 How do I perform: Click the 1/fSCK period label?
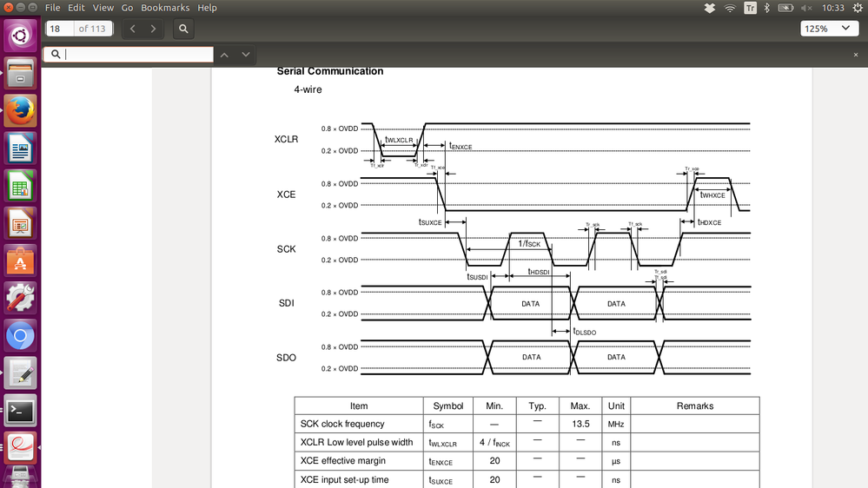529,244
